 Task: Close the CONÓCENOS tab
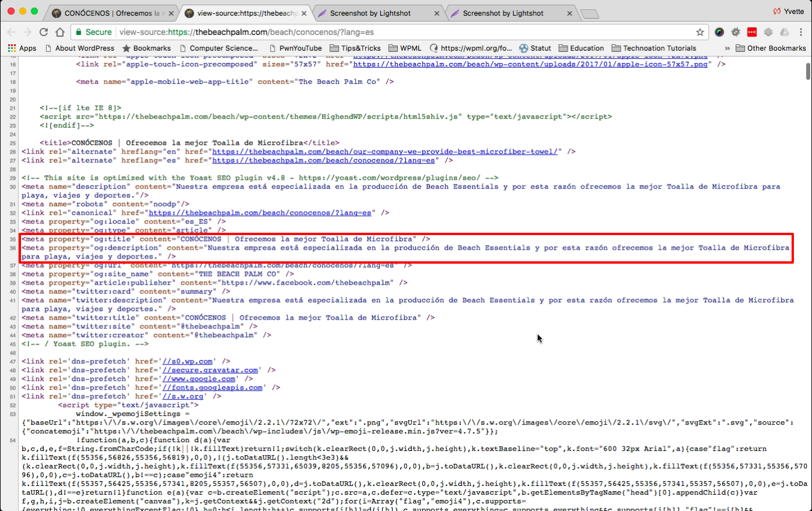(x=171, y=13)
